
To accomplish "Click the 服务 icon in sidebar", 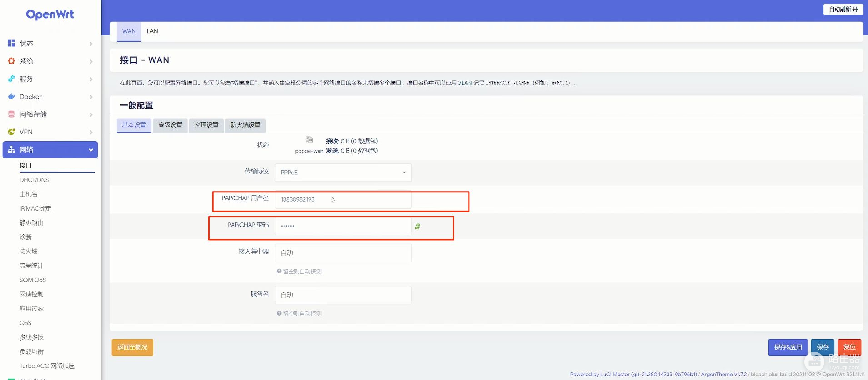I will tap(11, 79).
